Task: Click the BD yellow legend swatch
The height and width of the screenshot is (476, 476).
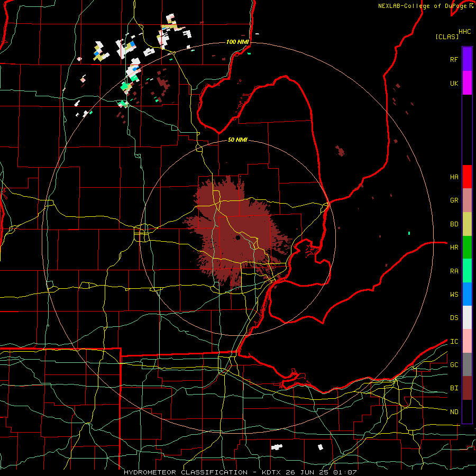Action: click(x=467, y=224)
